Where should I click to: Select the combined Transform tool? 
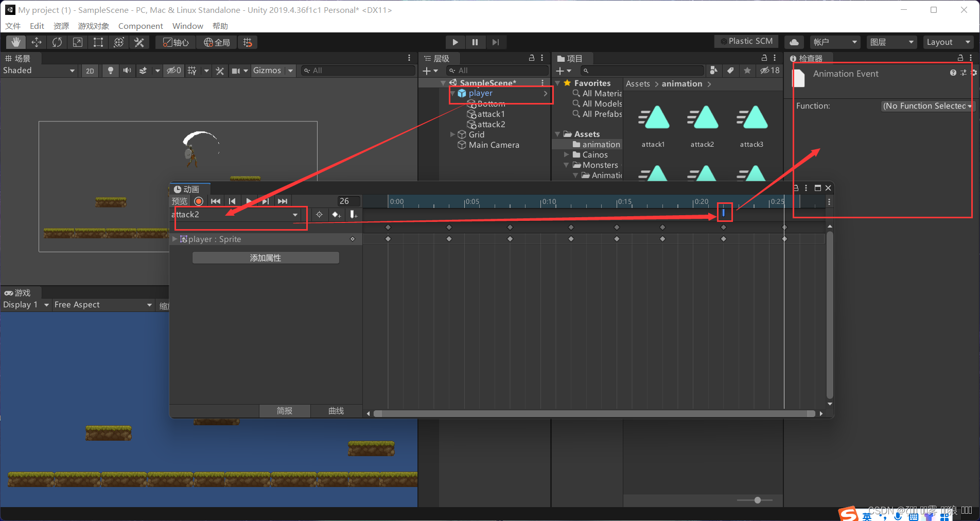(x=119, y=42)
